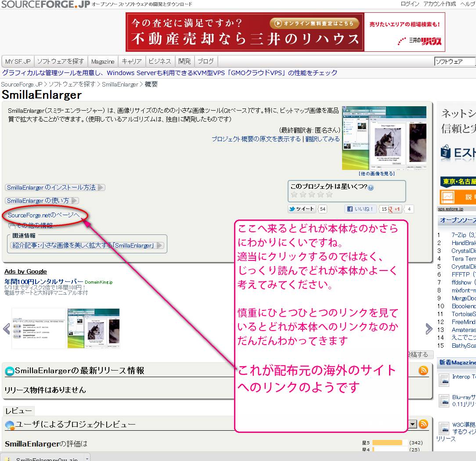This screenshot has width=476, height=461.
Task: Open the first gallery thumbnail with file list
Action: 39,329
